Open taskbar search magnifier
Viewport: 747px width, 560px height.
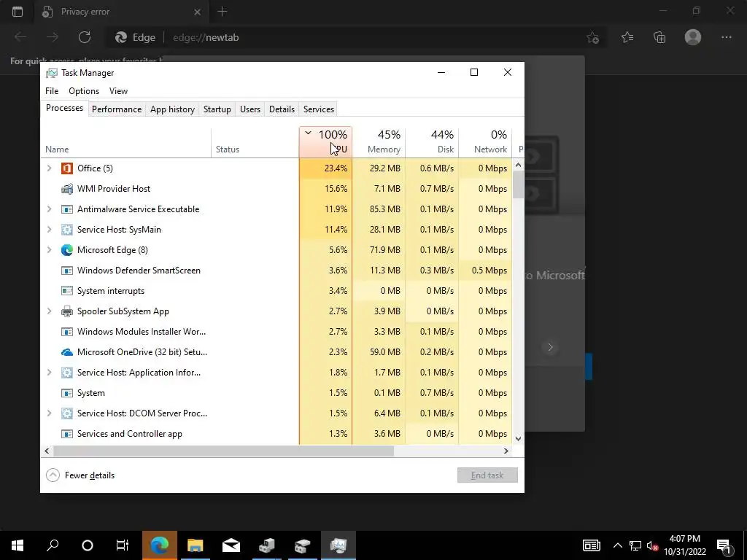[x=53, y=545]
